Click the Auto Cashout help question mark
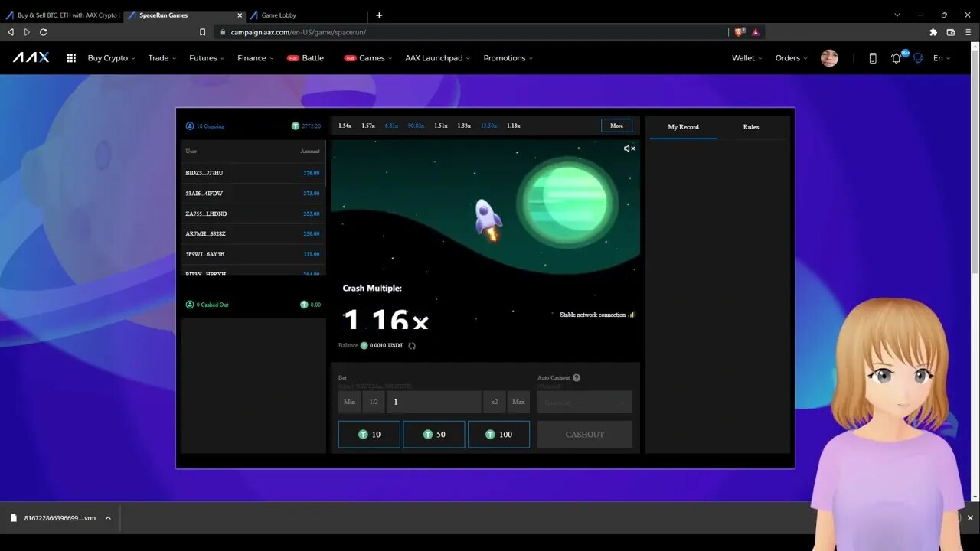Image resolution: width=980 pixels, height=551 pixels. [577, 377]
